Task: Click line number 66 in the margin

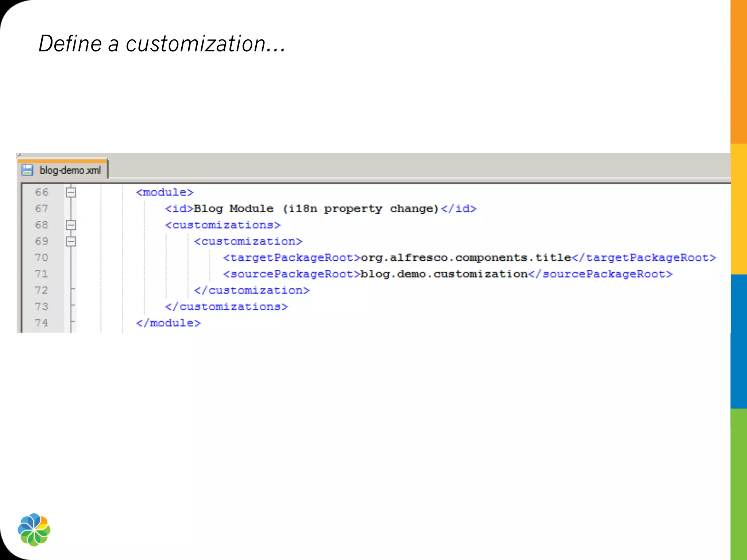Action: [x=42, y=192]
